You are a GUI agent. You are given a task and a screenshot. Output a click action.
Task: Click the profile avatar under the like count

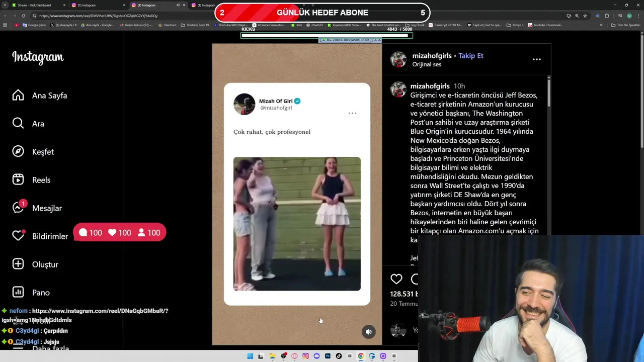(x=398, y=330)
